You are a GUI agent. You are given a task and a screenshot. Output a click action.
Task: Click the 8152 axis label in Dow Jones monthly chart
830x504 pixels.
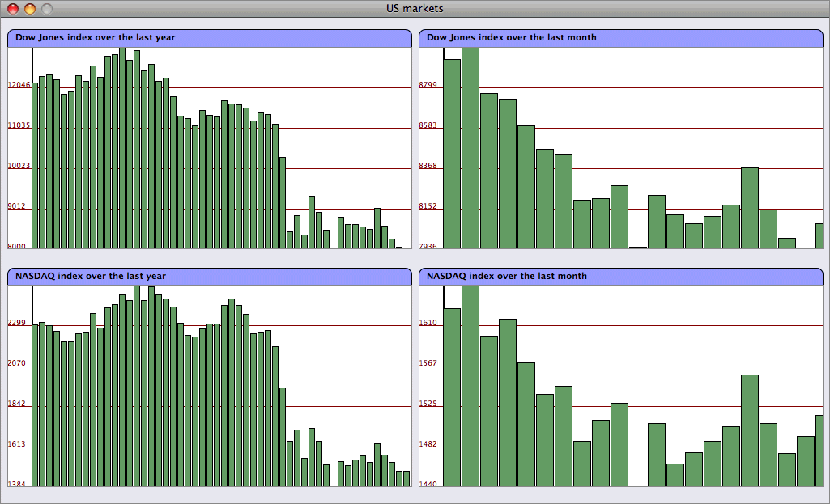click(x=429, y=206)
